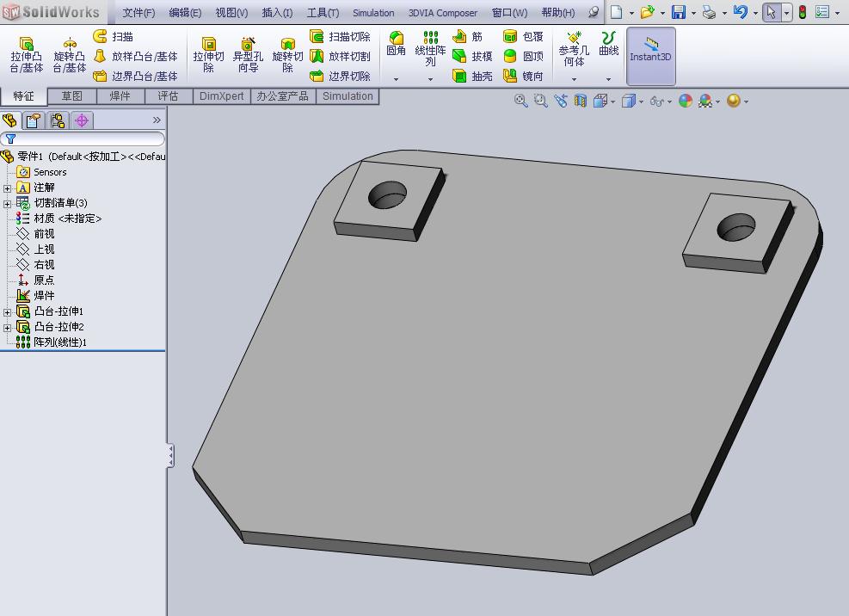Open the 插入(I) menu
This screenshot has height=616, width=849.
pos(277,12)
